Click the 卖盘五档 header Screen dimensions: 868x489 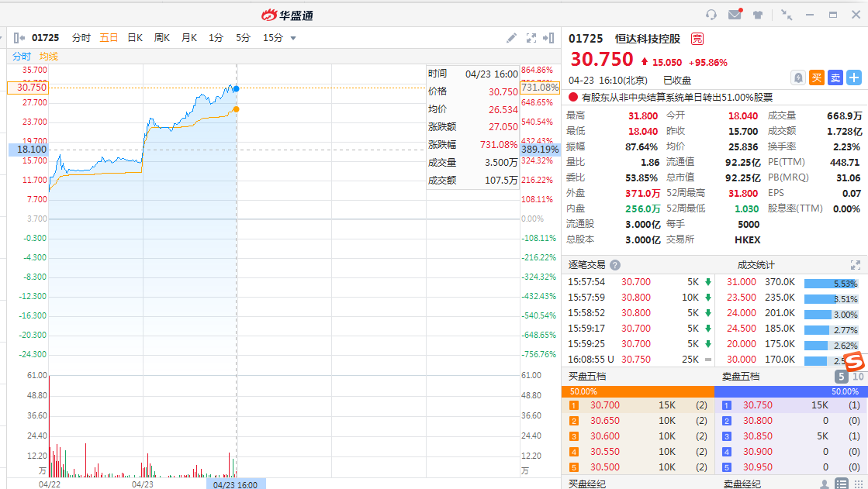click(741, 377)
